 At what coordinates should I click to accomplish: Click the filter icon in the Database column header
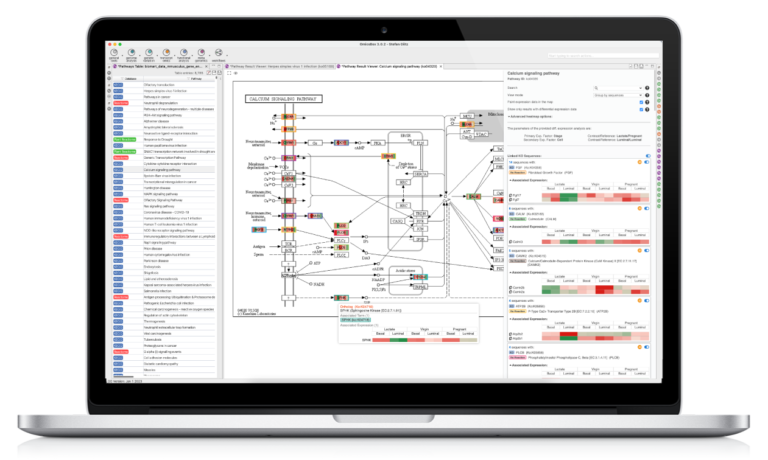pos(122,79)
